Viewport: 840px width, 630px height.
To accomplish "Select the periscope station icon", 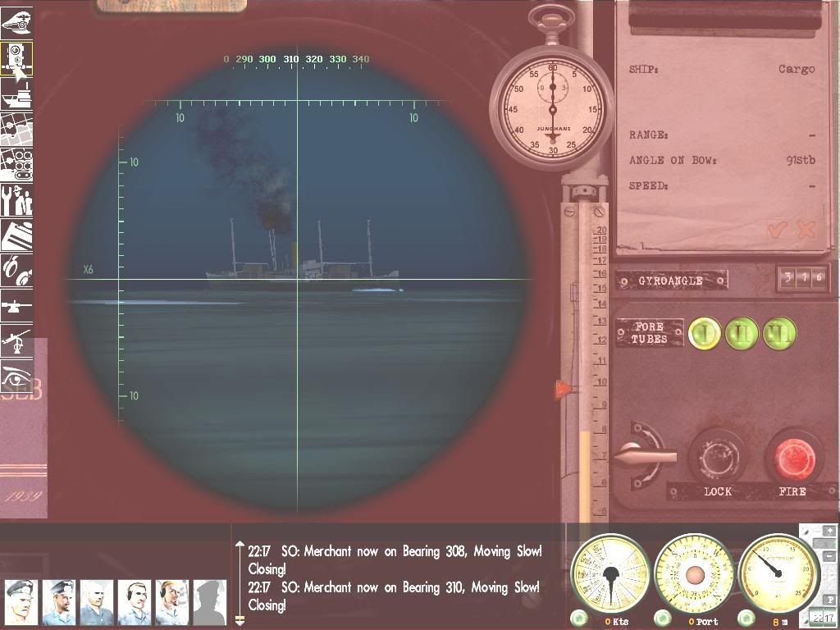I will point(16,58).
